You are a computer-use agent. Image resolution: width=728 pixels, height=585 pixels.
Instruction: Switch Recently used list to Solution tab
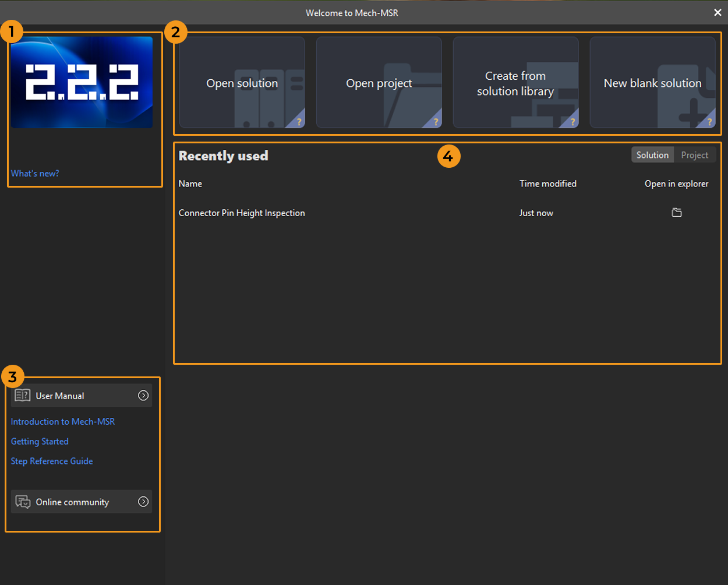coord(652,155)
